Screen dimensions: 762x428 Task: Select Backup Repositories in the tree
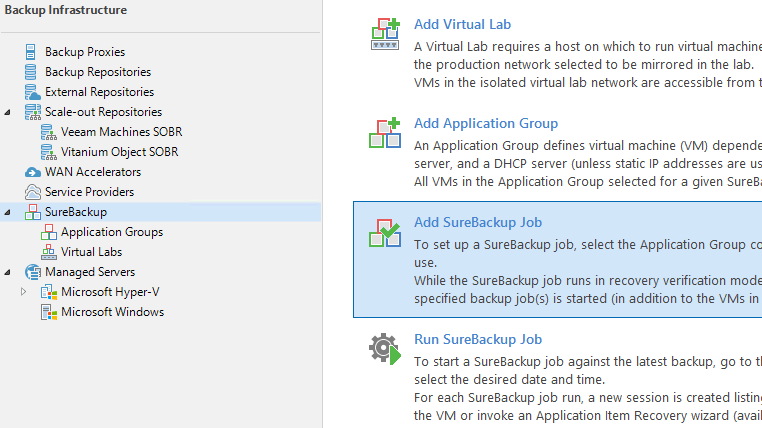tap(98, 72)
